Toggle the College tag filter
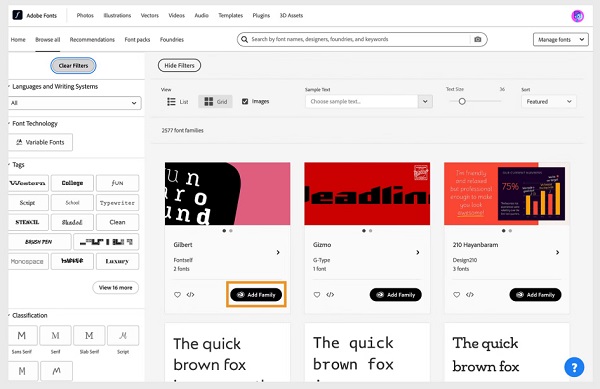This screenshot has width=600, height=389. point(72,183)
